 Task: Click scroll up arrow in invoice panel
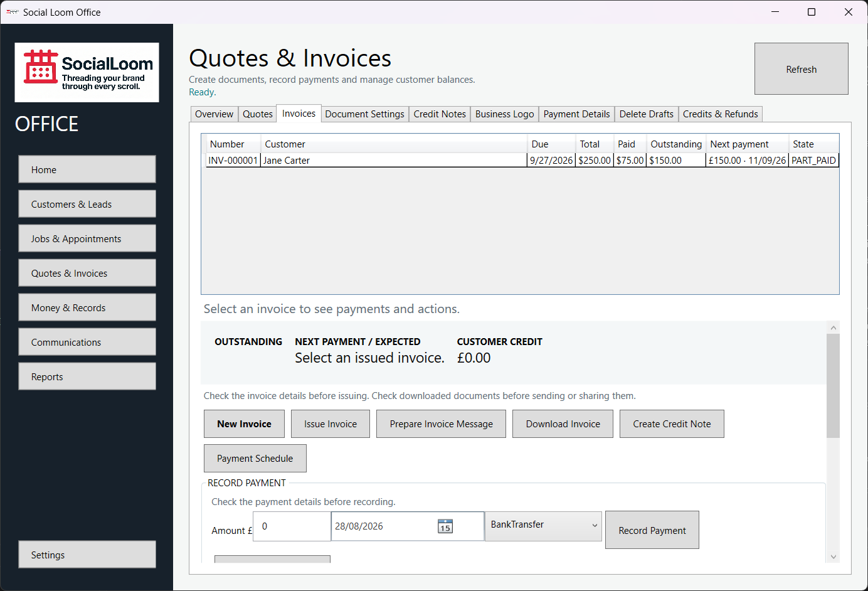(833, 327)
